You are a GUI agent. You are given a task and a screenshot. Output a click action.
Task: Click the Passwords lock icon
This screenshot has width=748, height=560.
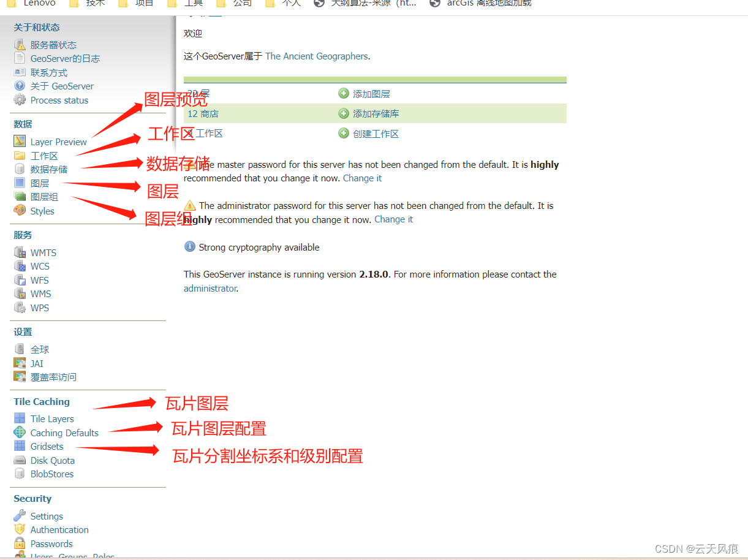click(x=20, y=543)
